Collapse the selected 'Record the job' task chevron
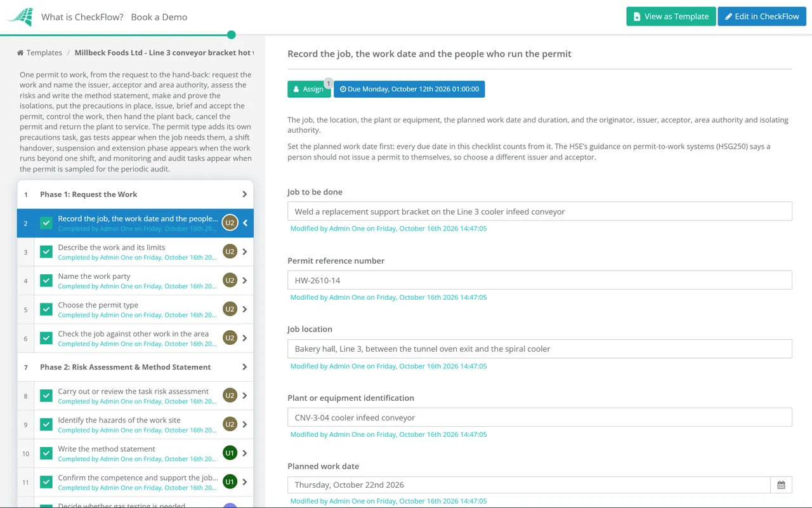This screenshot has height=508, width=812. click(x=245, y=223)
